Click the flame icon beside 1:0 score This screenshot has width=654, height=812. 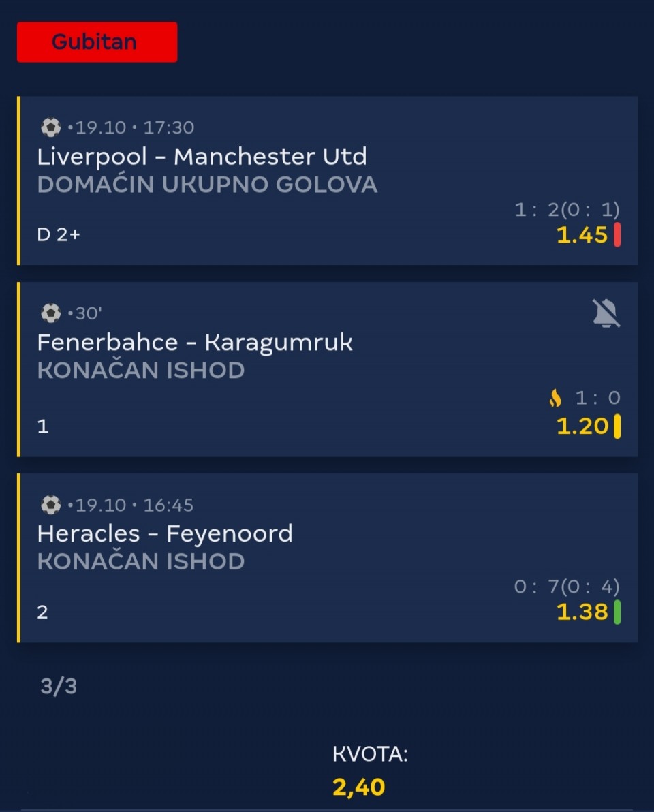(x=555, y=398)
